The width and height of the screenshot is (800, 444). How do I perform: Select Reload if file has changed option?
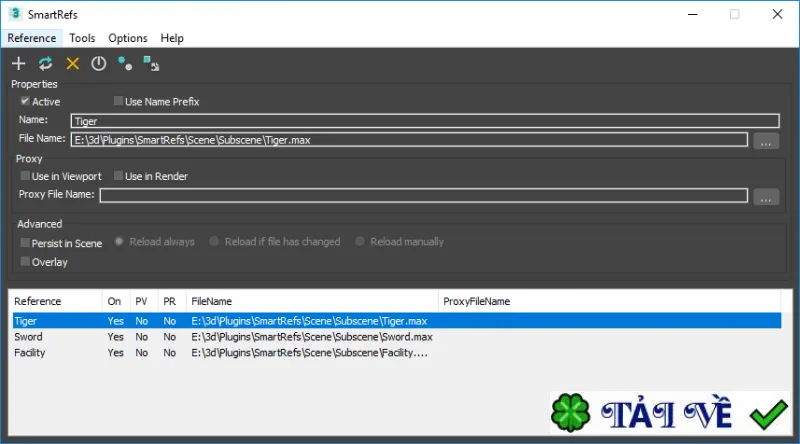214,241
